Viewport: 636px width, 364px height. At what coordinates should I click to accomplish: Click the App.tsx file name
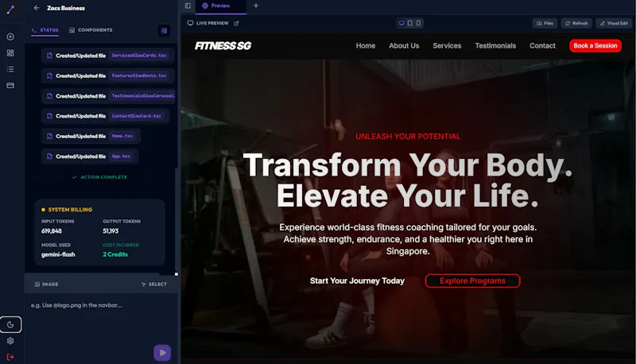click(121, 157)
